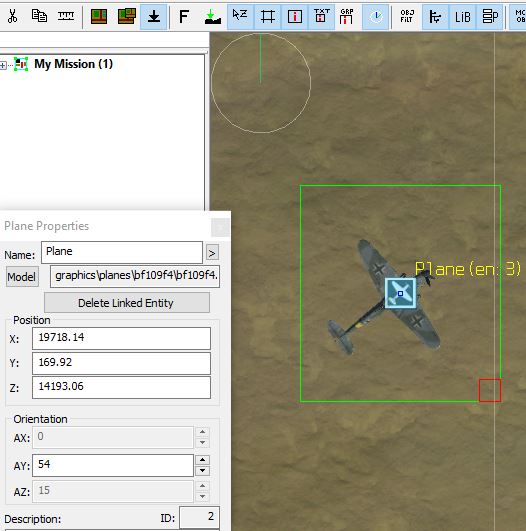Open the OBJ FILT object filter
The image size is (526, 531).
(407, 16)
